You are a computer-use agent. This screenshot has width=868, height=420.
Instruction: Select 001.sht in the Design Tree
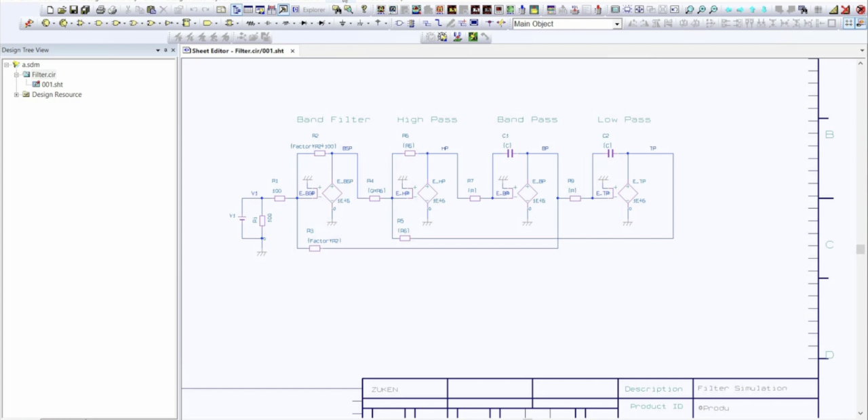pos(52,84)
